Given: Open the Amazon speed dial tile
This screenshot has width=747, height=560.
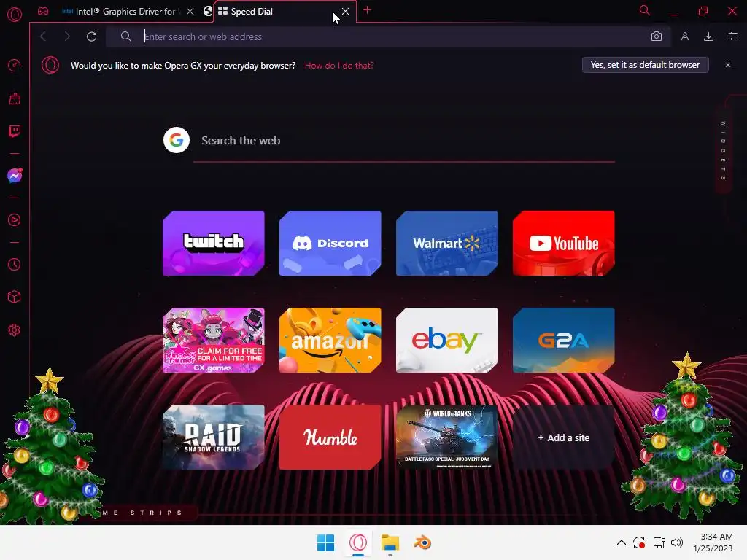Looking at the screenshot, I should point(330,340).
